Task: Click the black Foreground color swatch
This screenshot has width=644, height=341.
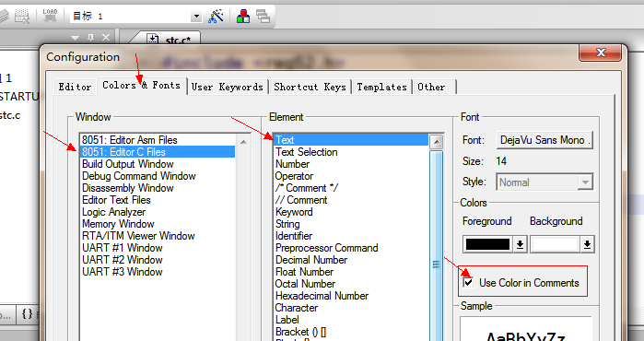Action: tap(487, 244)
